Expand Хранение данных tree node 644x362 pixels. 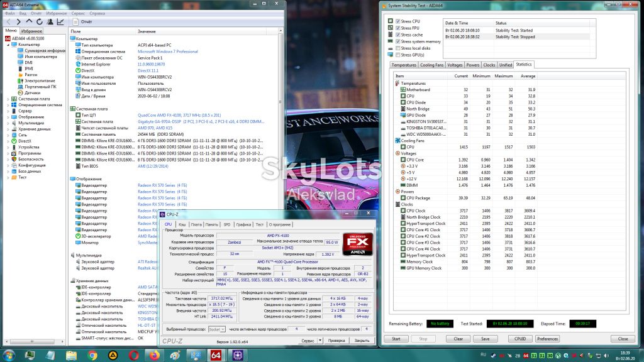pyautogui.click(x=8, y=129)
